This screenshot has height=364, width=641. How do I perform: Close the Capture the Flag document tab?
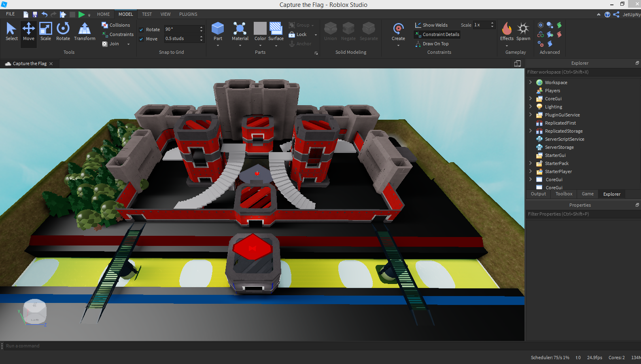click(51, 63)
